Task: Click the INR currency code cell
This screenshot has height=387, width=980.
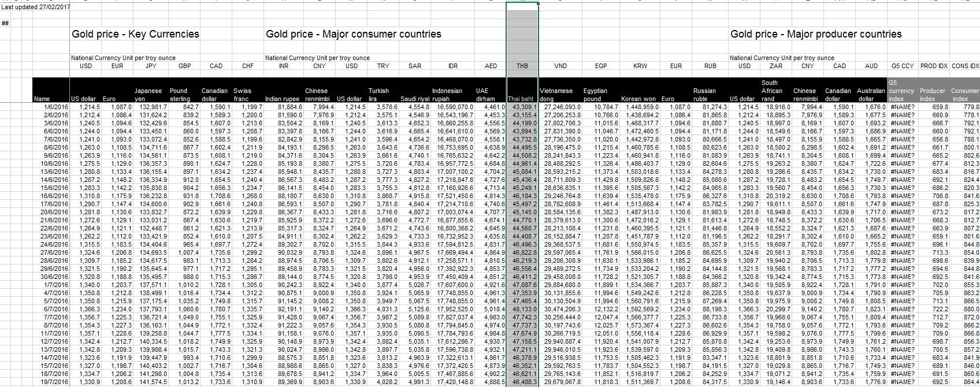Action: click(x=284, y=66)
